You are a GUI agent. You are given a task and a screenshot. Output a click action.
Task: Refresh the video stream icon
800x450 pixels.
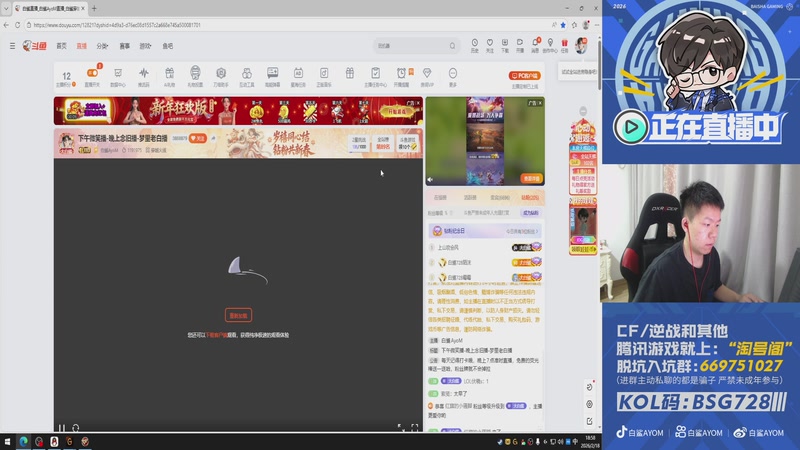point(76,428)
